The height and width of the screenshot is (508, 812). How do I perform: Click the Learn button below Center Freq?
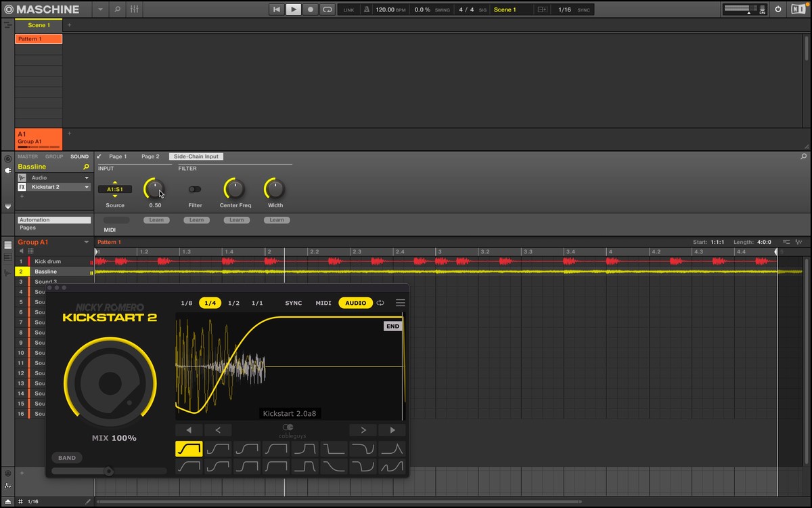click(236, 220)
